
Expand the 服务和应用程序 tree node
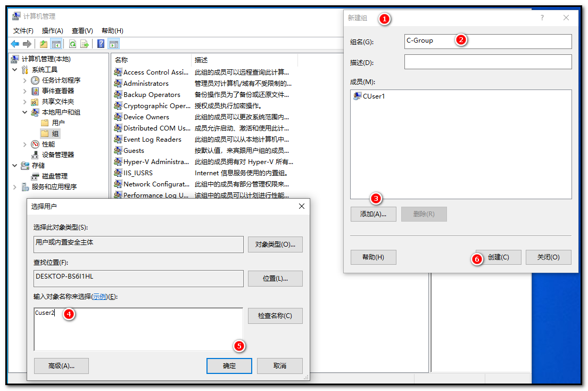14,187
